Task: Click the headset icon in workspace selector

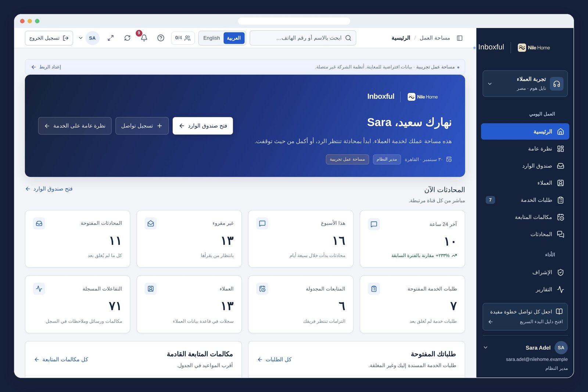Action: [557, 84]
